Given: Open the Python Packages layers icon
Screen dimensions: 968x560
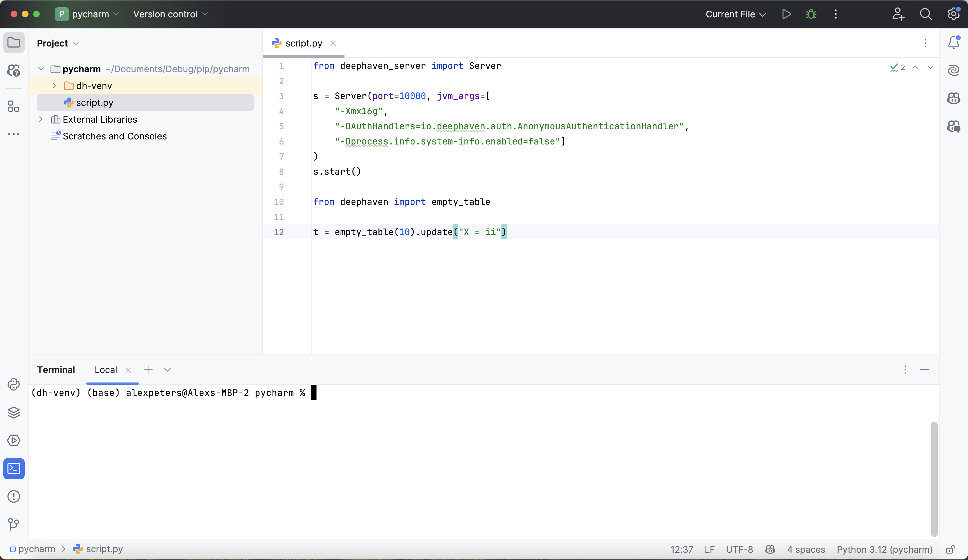Looking at the screenshot, I should [x=14, y=412].
